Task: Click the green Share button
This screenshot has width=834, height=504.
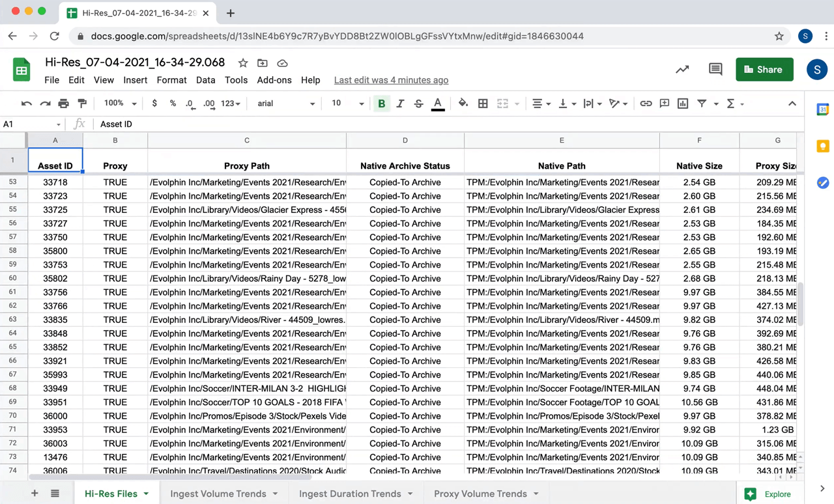Action: point(764,70)
